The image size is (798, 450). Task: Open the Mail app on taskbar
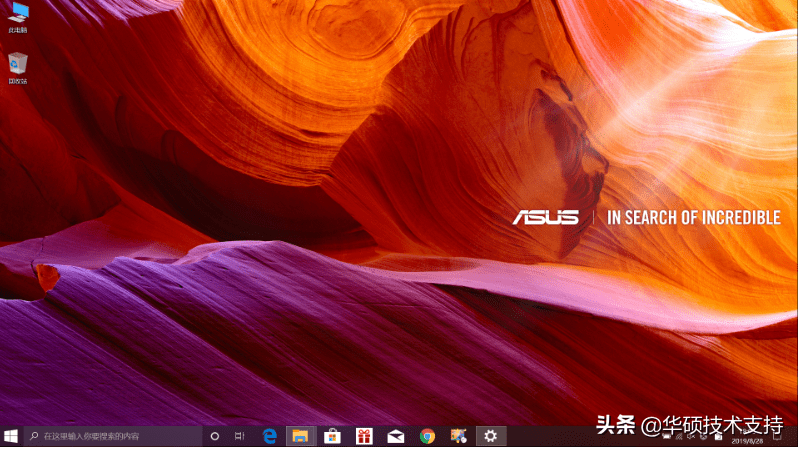point(395,436)
